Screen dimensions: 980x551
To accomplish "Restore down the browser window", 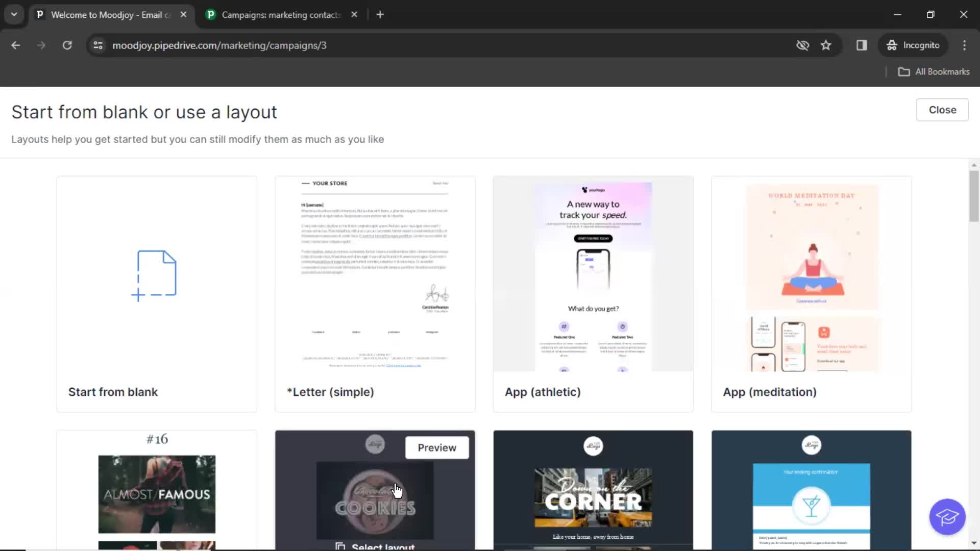I will 930,15.
